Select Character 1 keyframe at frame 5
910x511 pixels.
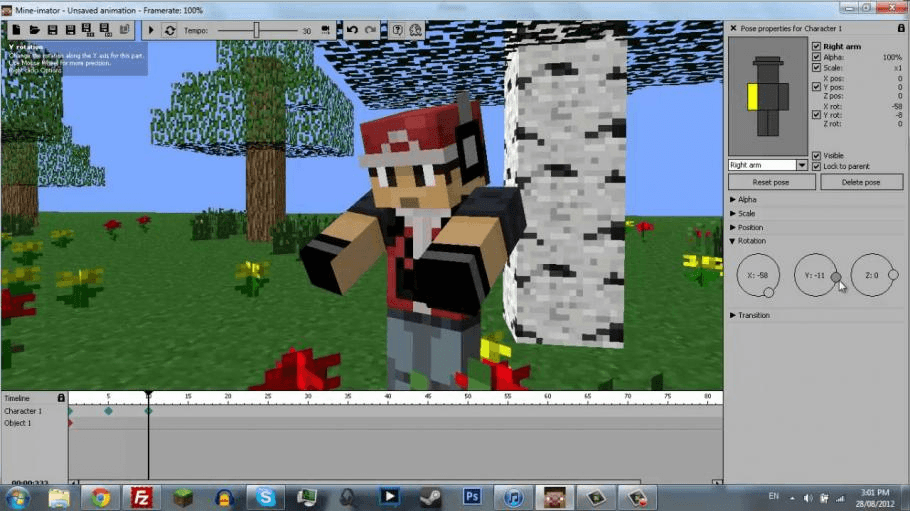pyautogui.click(x=108, y=411)
